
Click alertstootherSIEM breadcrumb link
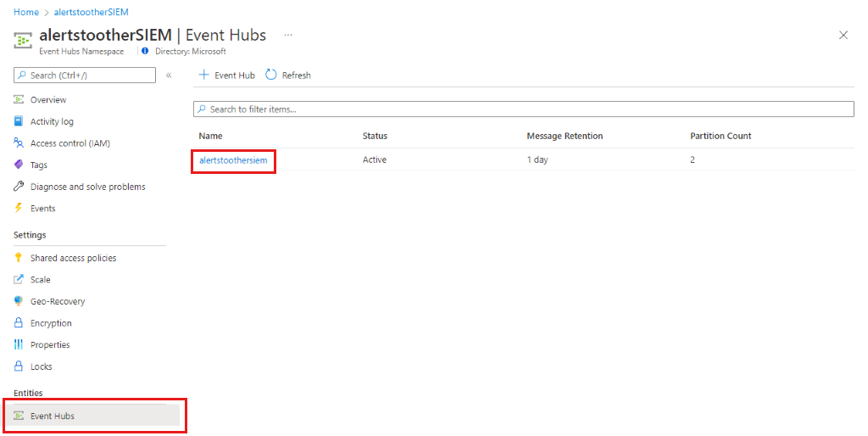click(x=91, y=12)
